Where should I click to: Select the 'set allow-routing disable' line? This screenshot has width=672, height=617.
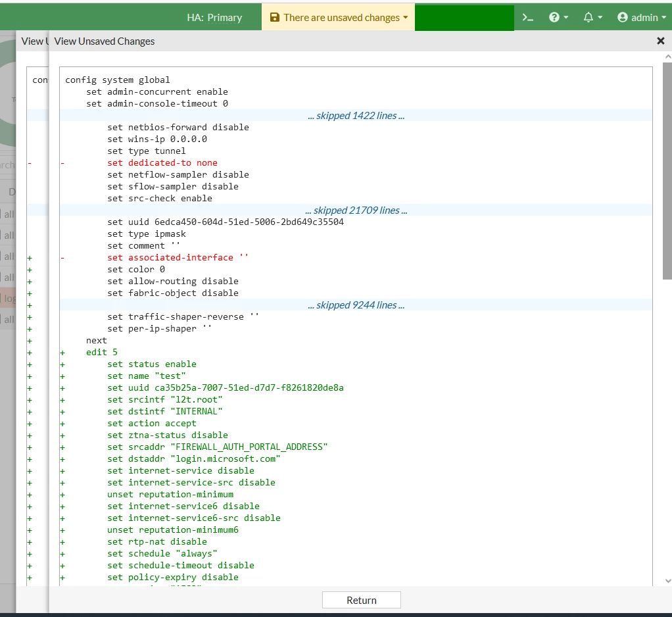tap(173, 281)
